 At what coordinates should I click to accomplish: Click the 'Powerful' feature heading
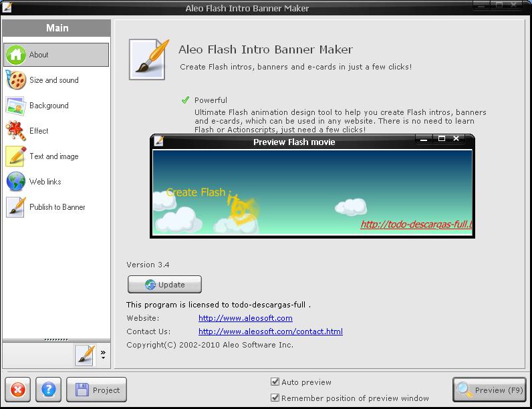click(x=211, y=100)
